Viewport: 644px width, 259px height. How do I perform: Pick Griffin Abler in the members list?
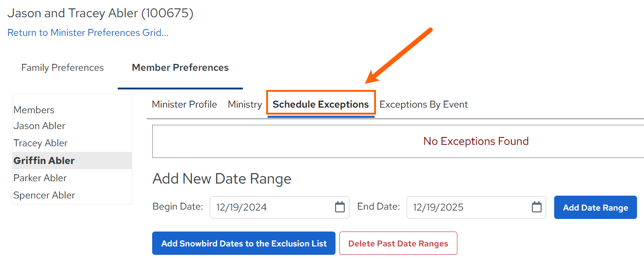(72, 160)
